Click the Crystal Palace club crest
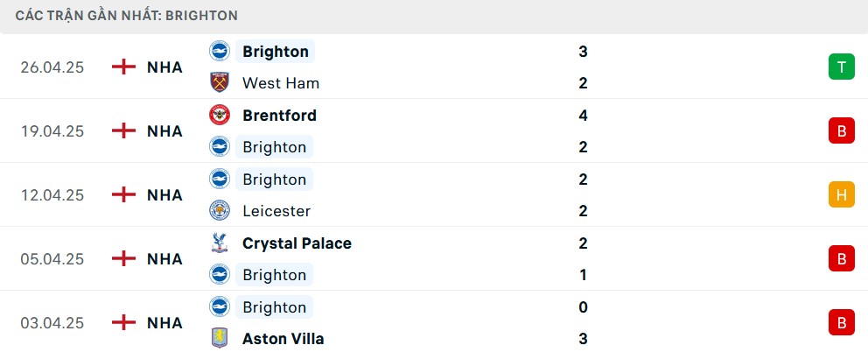 pyautogui.click(x=220, y=243)
